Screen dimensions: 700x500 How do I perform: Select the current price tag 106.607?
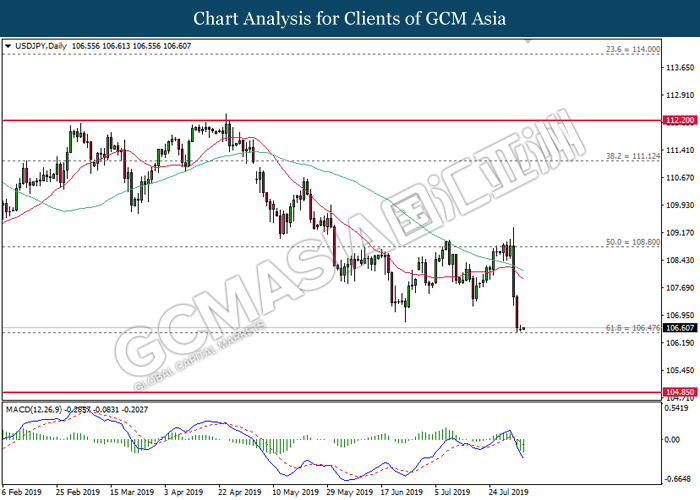(680, 328)
